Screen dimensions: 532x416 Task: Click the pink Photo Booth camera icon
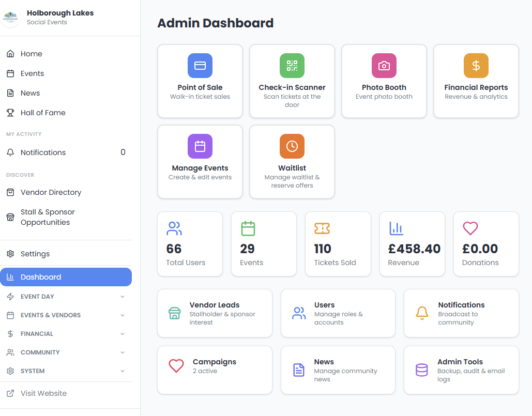click(384, 66)
